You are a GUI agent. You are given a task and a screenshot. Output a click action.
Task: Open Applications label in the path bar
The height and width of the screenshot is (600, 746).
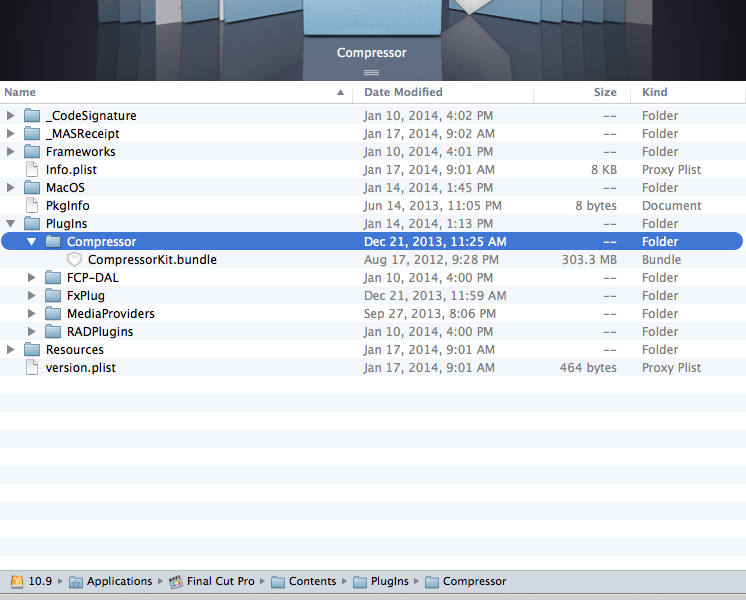(x=119, y=581)
